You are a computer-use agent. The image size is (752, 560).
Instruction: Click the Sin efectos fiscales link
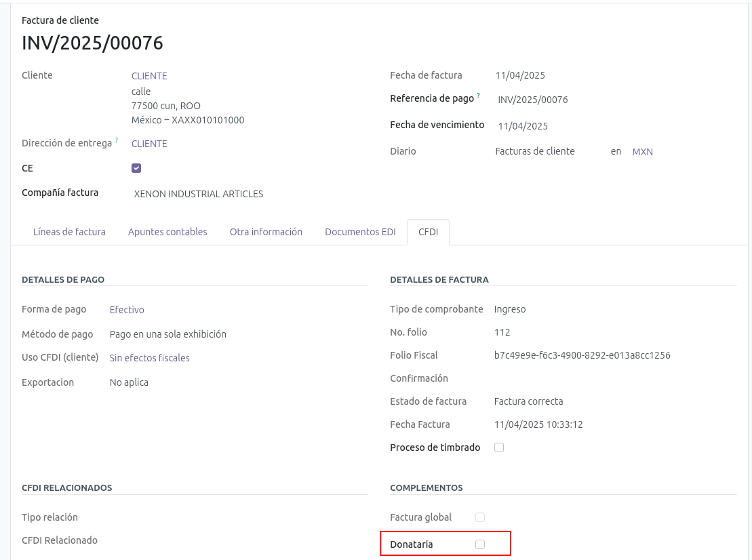tap(149, 358)
